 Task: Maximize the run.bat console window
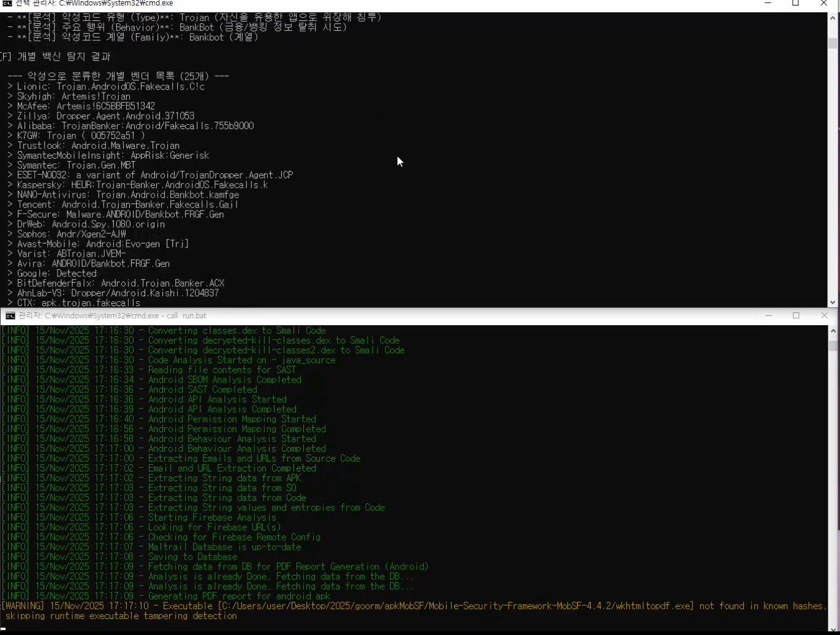796,316
